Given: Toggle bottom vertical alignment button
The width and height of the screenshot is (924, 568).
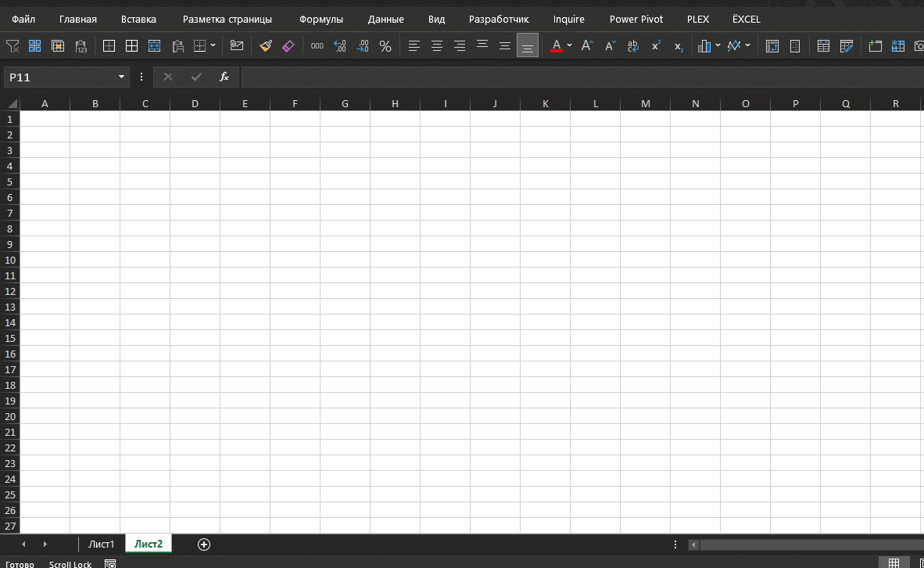Looking at the screenshot, I should click(x=528, y=46).
